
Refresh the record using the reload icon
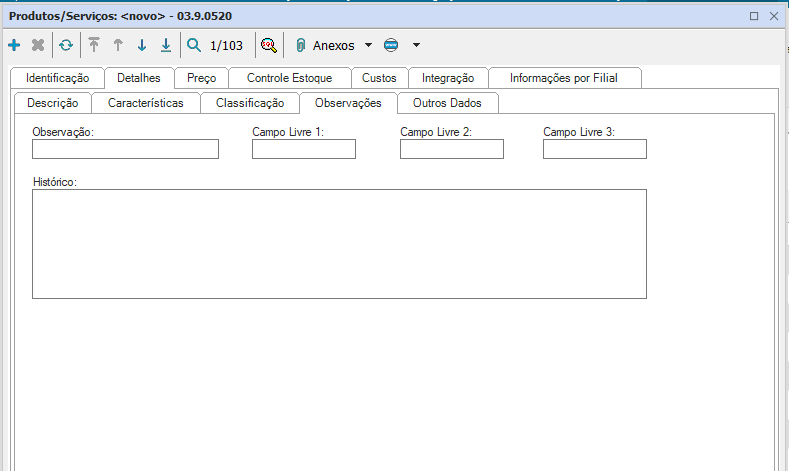[x=66, y=45]
